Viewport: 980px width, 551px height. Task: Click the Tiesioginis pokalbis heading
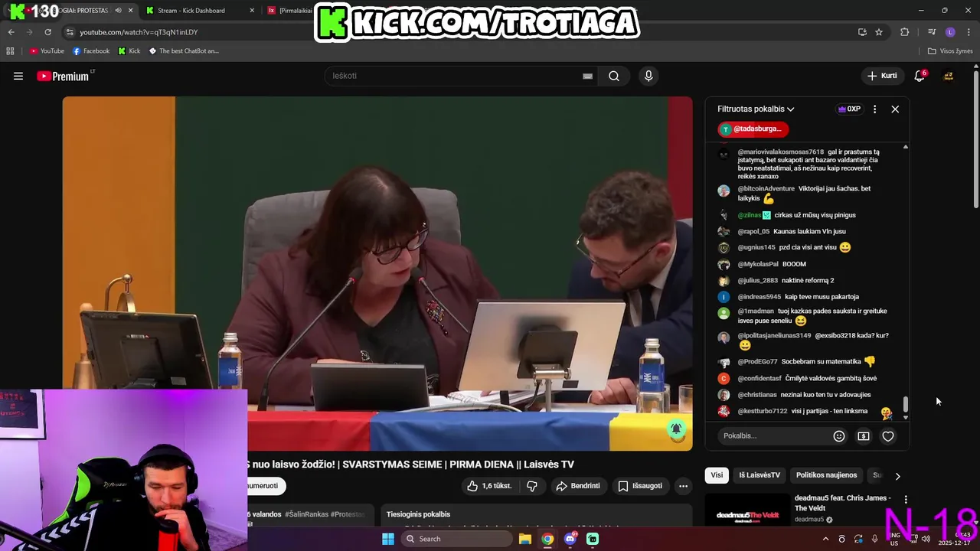click(418, 514)
